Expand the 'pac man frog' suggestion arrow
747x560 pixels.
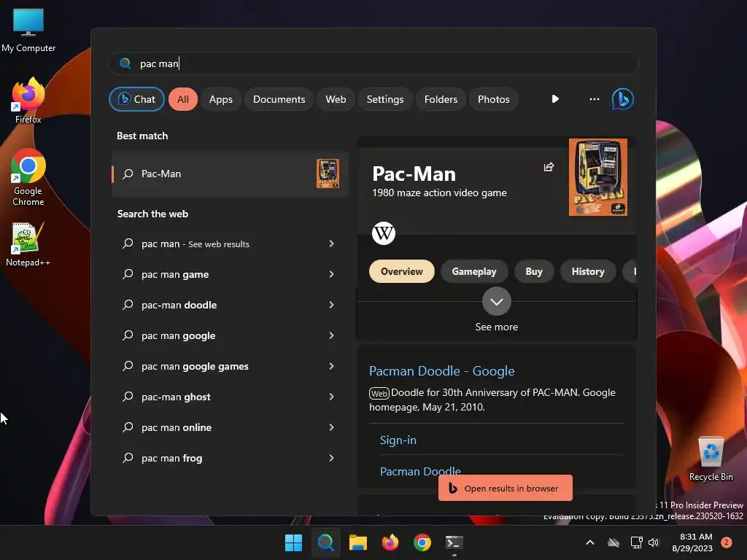click(x=331, y=458)
